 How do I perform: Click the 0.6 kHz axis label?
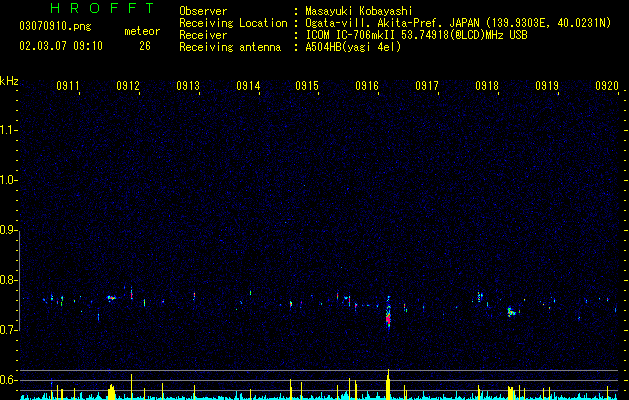(x=8, y=380)
